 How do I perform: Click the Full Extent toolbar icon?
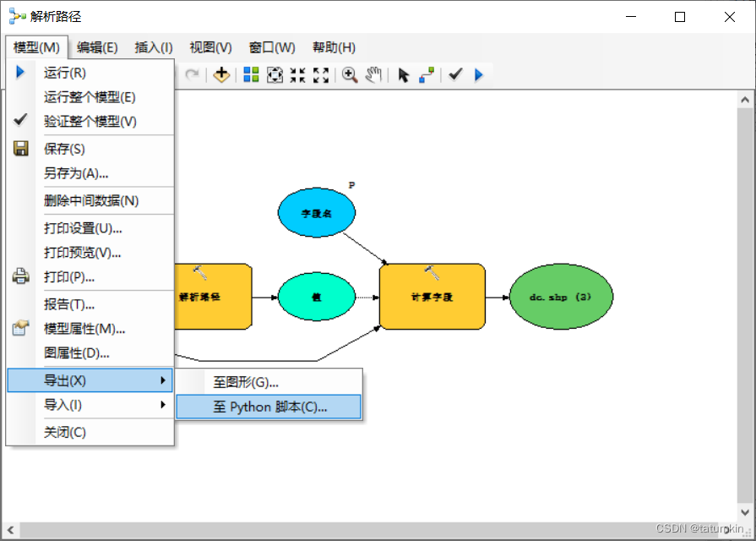(274, 74)
